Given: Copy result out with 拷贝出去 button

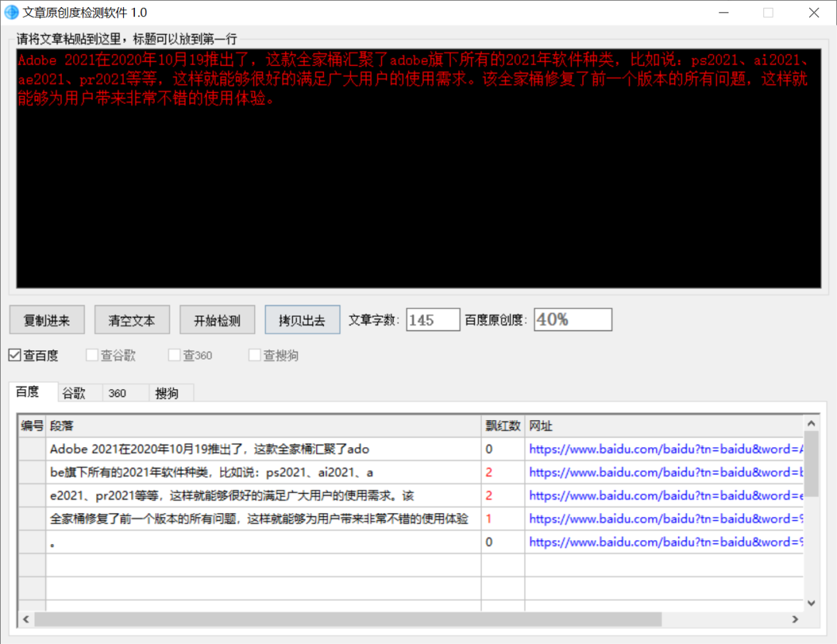Looking at the screenshot, I should 302,320.
